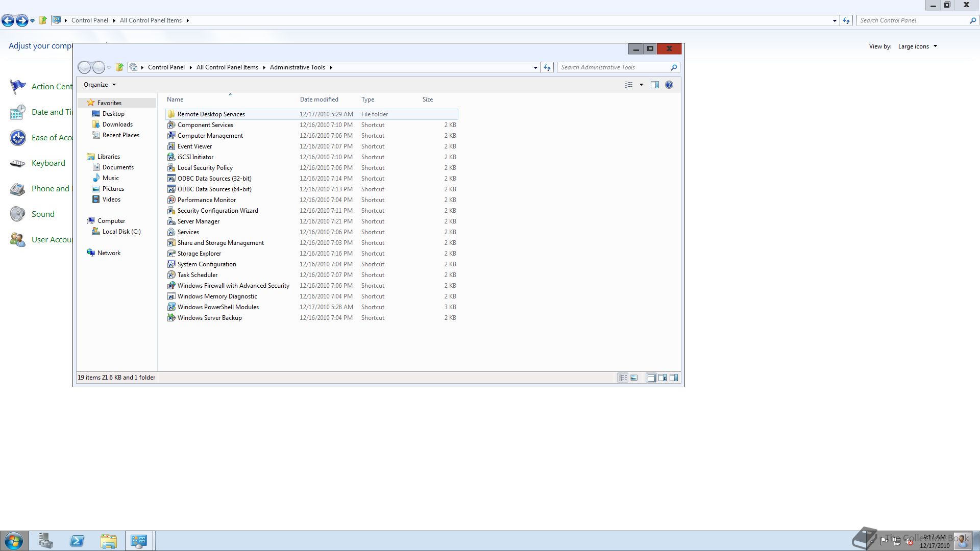This screenshot has width=980, height=551.
Task: Open the help icon in Administrative Tools toolbar
Action: [x=669, y=85]
